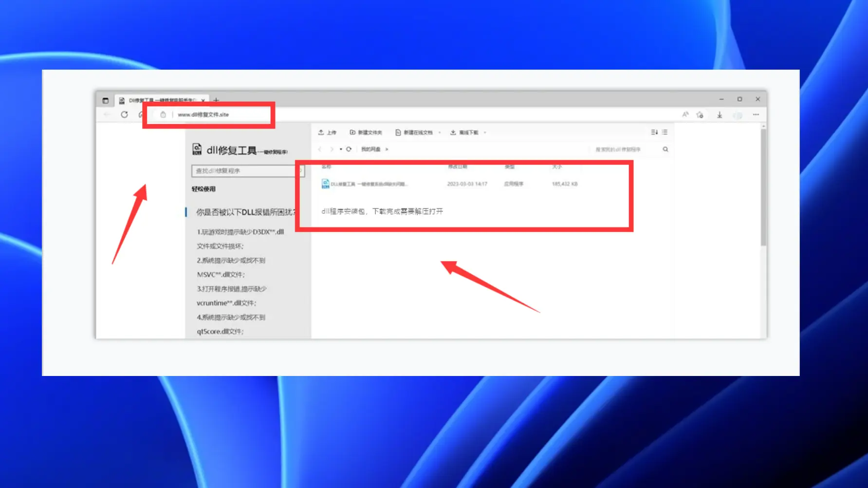Click the dll修复工具 logo icon in sidebar
Image resolution: width=868 pixels, height=488 pixels.
coord(197,149)
